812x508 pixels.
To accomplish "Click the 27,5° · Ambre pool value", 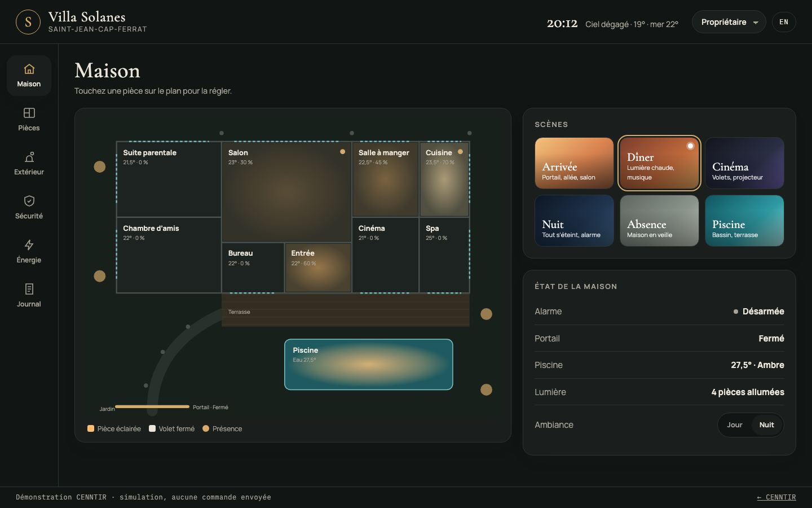I will coord(757,365).
